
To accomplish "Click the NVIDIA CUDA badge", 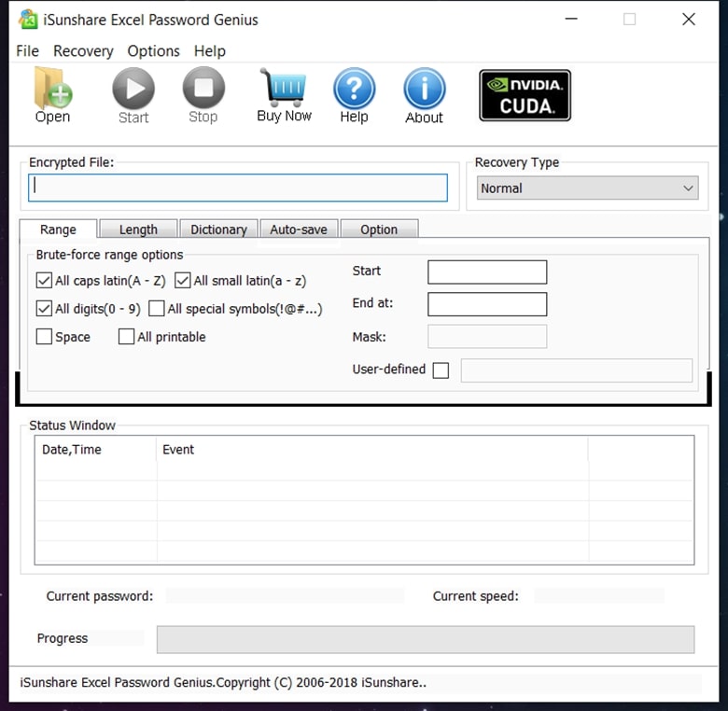I will point(525,95).
